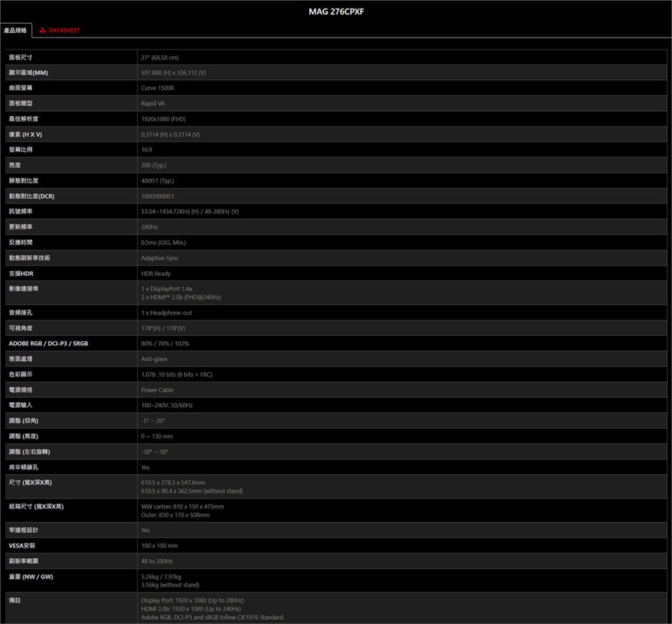The height and width of the screenshot is (624, 672).
Task: Click the Rapid VA panel type value
Action: (x=153, y=104)
